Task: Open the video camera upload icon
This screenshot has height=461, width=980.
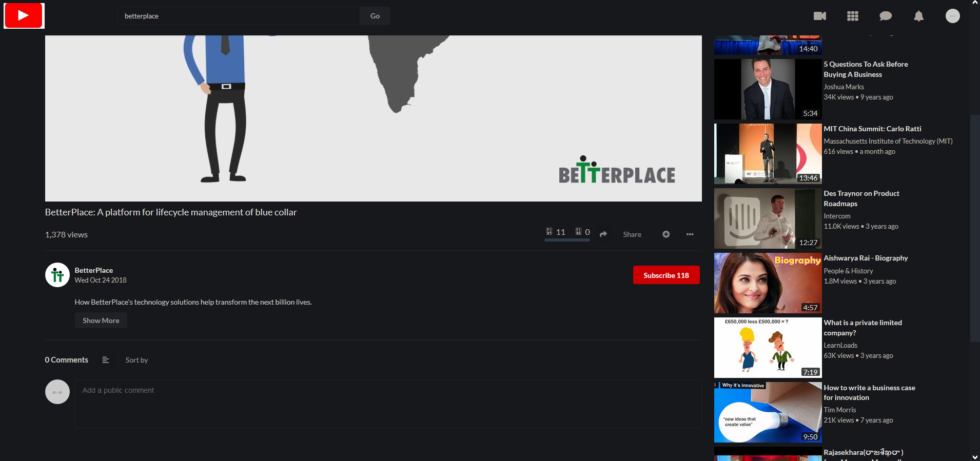Action: pyautogui.click(x=820, y=16)
